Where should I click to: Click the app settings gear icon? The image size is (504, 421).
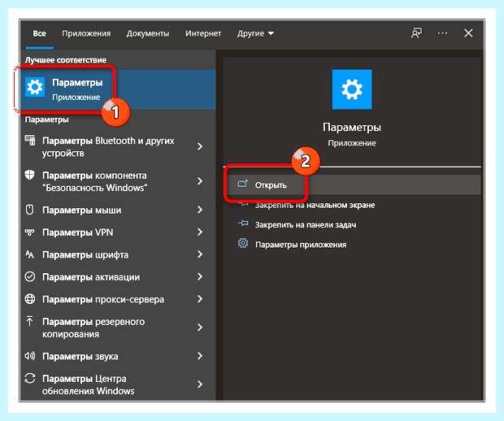click(243, 243)
